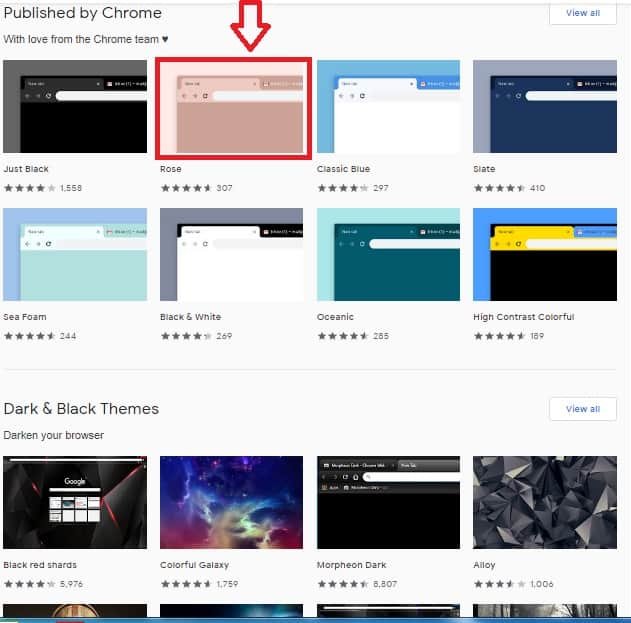Open the Alloy theme thumbnail
The image size is (631, 623).
545,502
